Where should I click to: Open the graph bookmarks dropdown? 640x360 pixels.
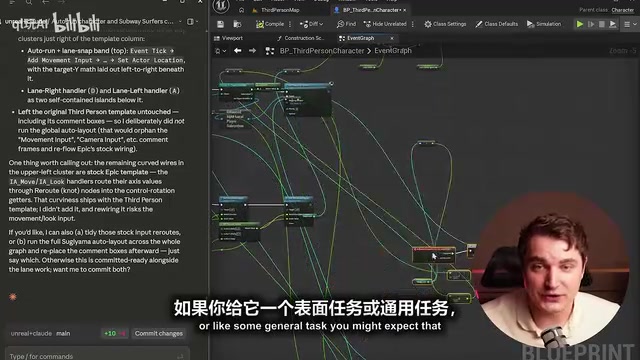221,51
